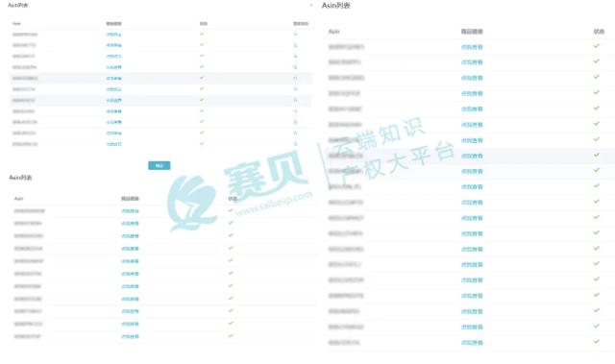This screenshot has height=364, width=615.
Task: Click Asin header in right-side Asin list
Action: 334,32
